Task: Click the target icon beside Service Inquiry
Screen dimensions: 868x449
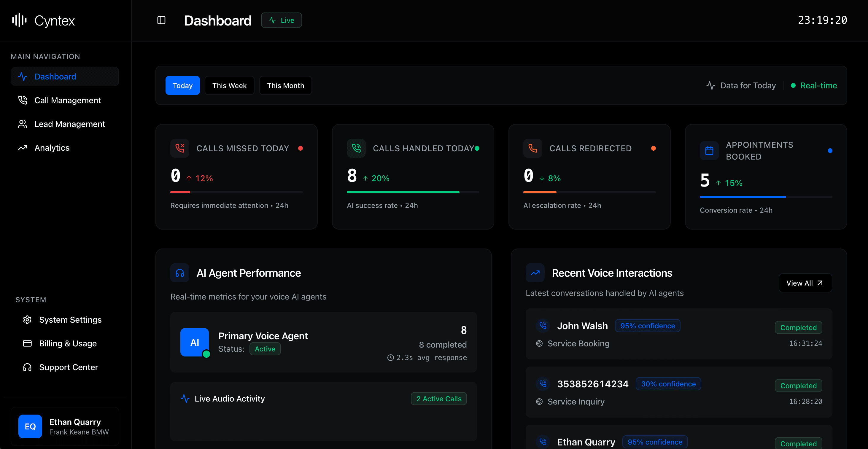Action: (x=540, y=402)
